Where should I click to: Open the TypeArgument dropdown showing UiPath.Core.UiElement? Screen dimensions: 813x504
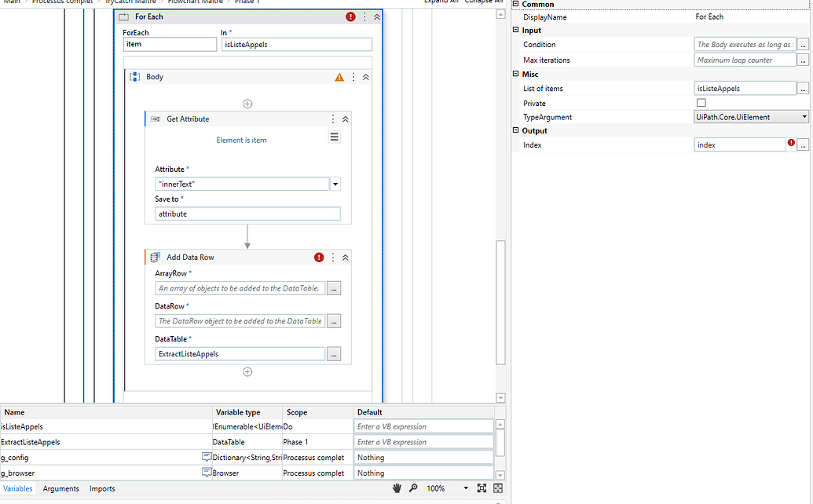pyautogui.click(x=803, y=116)
